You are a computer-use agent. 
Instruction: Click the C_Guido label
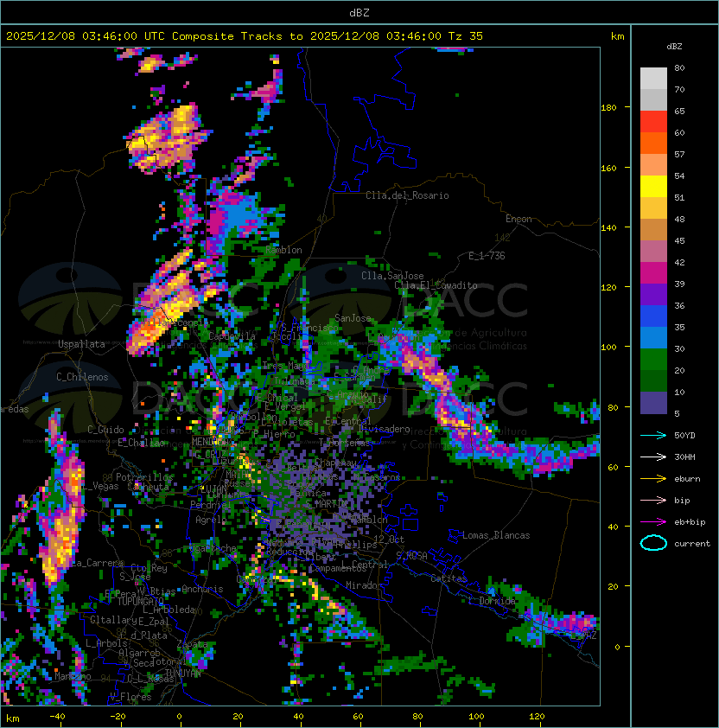(105, 430)
